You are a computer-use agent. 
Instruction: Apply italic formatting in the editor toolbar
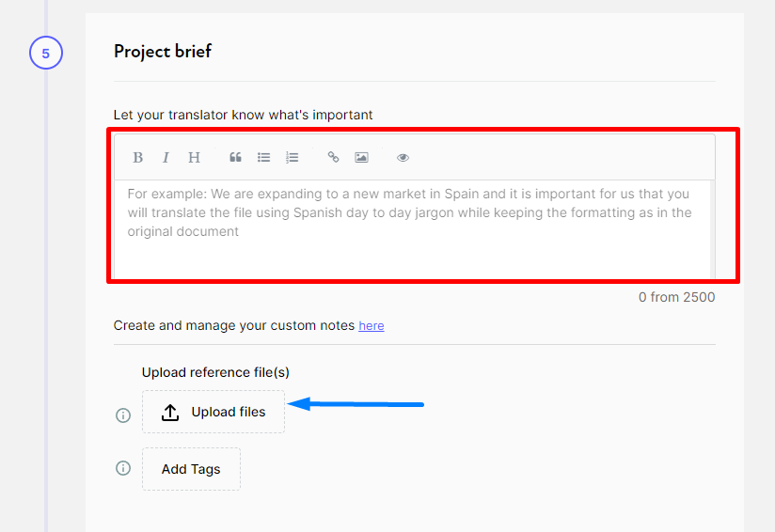(166, 158)
